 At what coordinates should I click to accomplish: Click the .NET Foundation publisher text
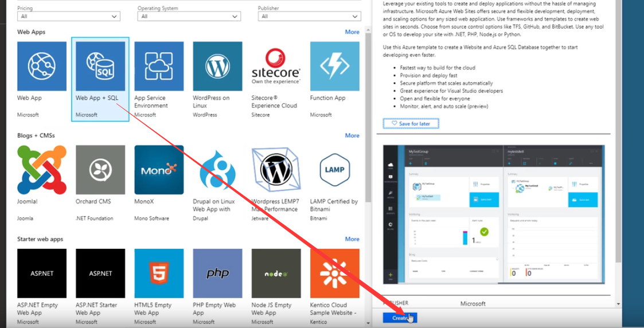point(95,218)
